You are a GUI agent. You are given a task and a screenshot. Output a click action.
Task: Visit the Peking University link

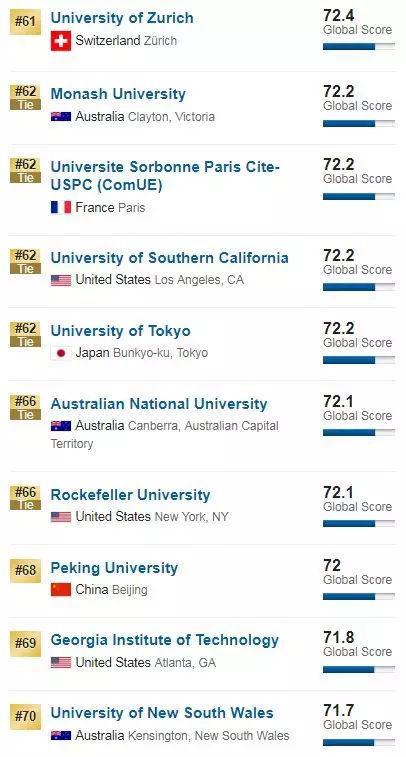(x=114, y=568)
